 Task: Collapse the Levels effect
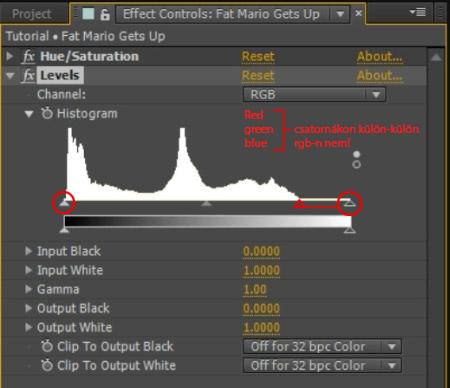(x=10, y=76)
